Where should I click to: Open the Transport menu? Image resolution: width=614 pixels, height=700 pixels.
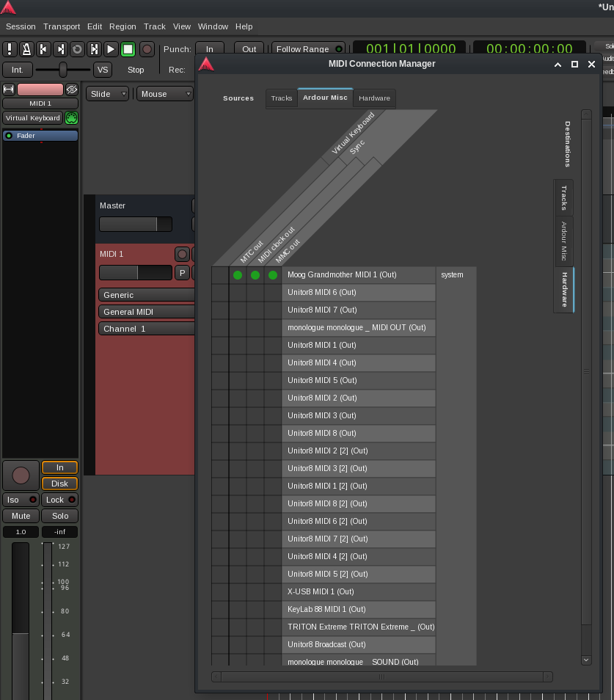[x=62, y=26]
